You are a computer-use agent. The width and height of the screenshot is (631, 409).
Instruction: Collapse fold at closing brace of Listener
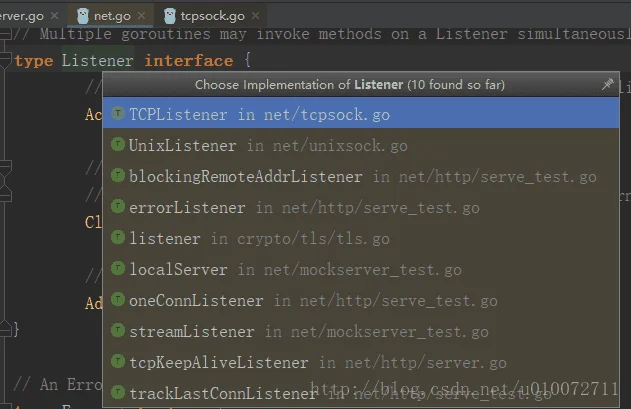[x=5, y=328]
